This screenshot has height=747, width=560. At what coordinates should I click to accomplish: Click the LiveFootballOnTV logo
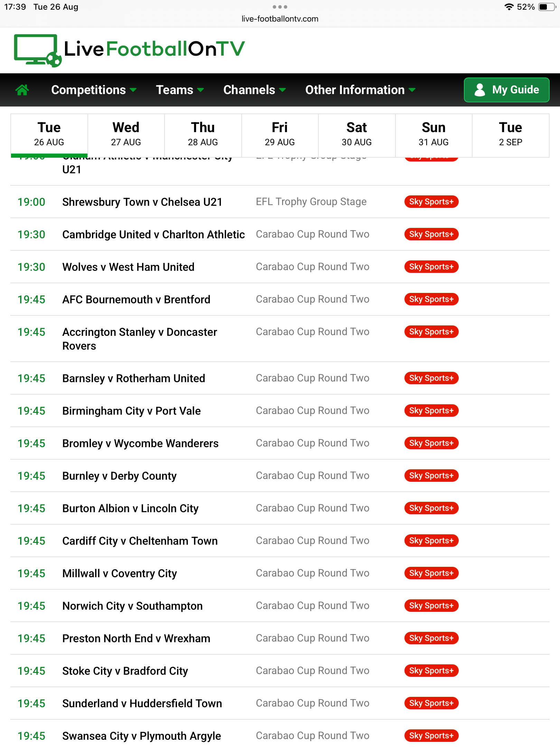click(129, 50)
